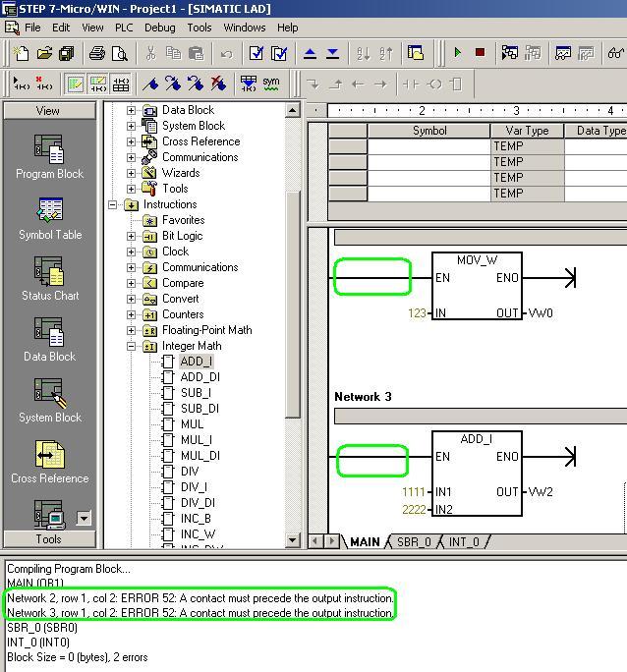Click the Tools button below View bar
The image size is (627, 672).
49,539
